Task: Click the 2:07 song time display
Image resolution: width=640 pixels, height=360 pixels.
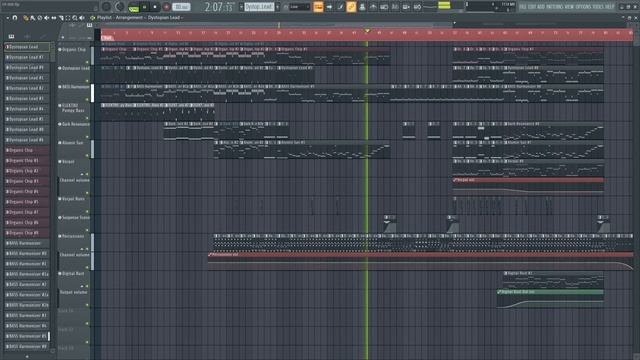Action: pos(219,7)
